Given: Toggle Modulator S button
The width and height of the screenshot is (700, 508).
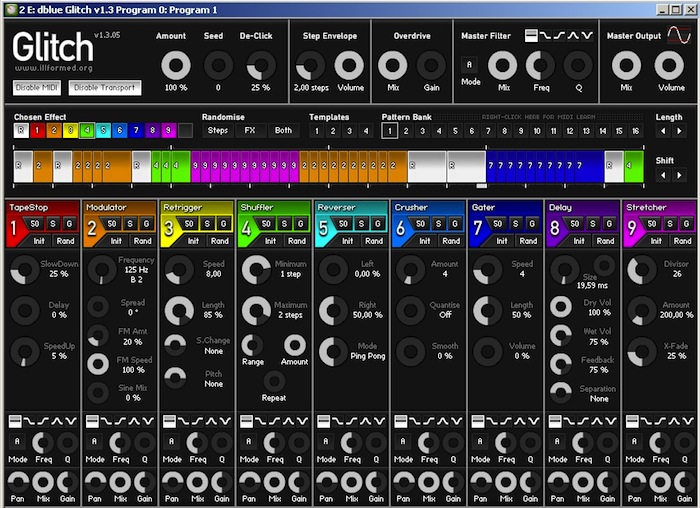Looking at the screenshot, I should click(x=130, y=224).
